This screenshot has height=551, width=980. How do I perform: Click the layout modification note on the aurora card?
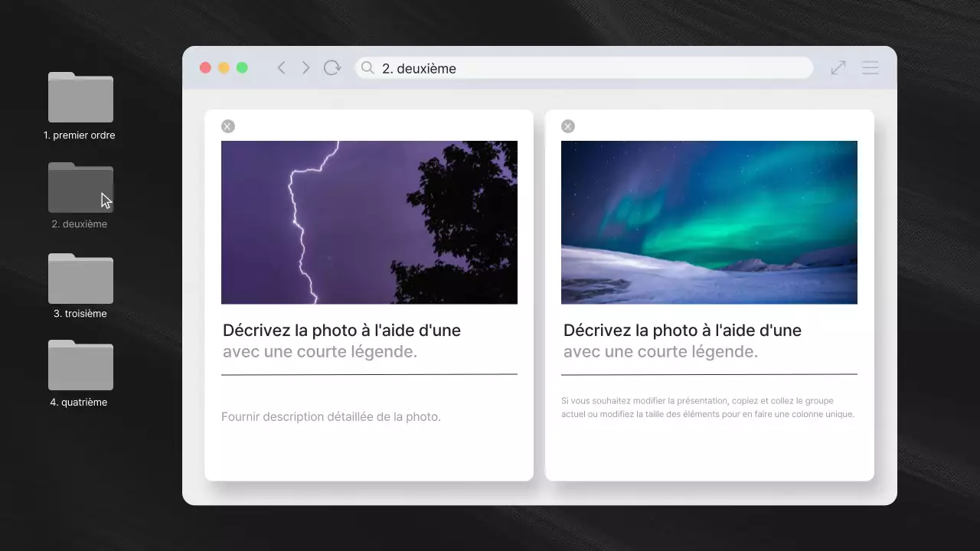[x=709, y=407]
